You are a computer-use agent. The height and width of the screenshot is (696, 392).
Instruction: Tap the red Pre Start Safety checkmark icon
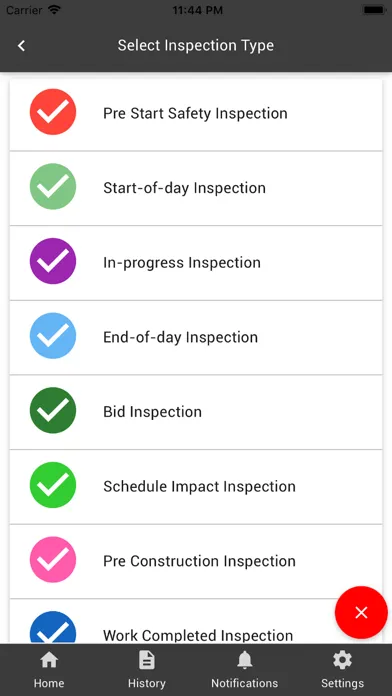tap(53, 112)
